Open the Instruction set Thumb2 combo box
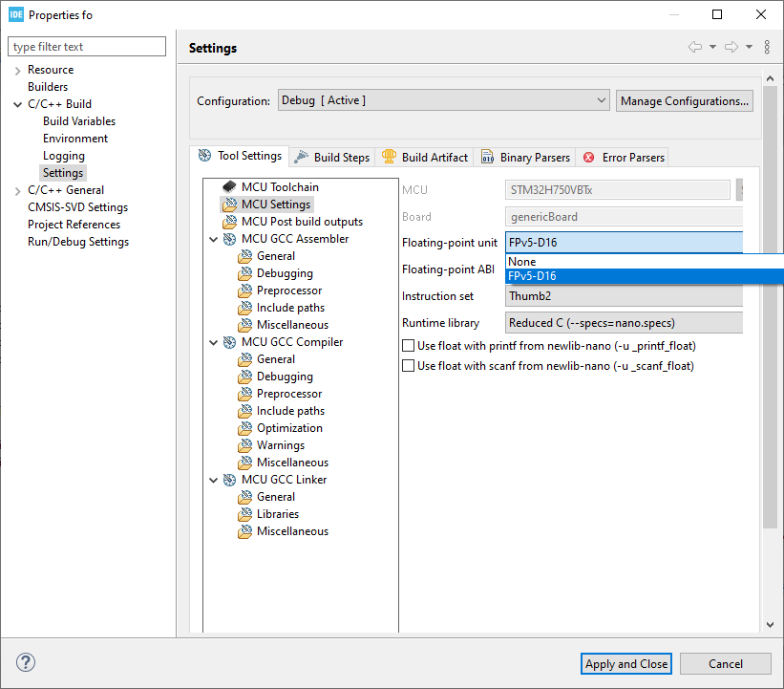Screen dimensions: 784x689 (x=624, y=296)
